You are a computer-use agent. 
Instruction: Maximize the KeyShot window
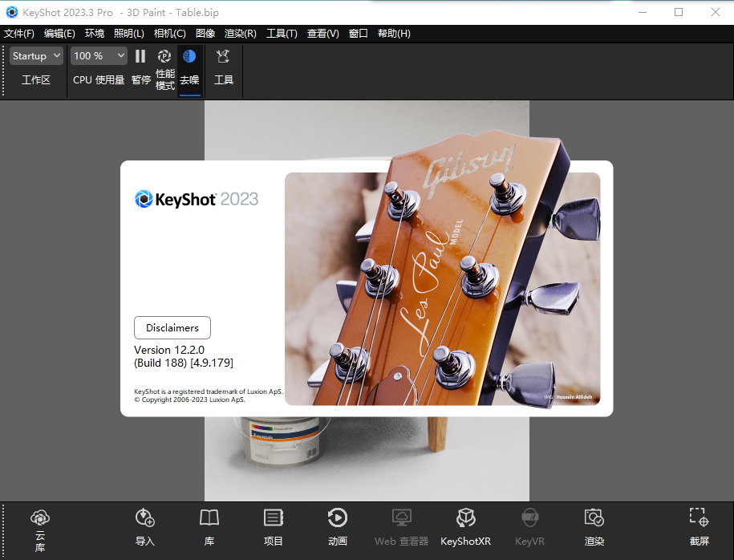[679, 12]
